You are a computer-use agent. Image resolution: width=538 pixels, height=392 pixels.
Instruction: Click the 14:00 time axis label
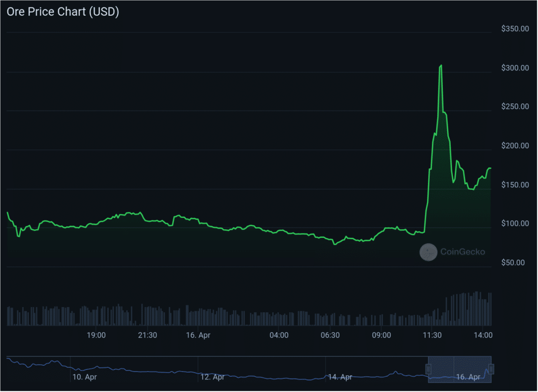483,335
